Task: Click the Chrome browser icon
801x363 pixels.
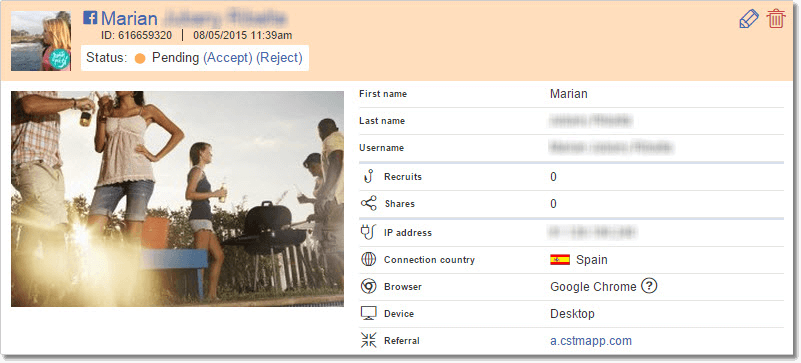Action: (368, 286)
